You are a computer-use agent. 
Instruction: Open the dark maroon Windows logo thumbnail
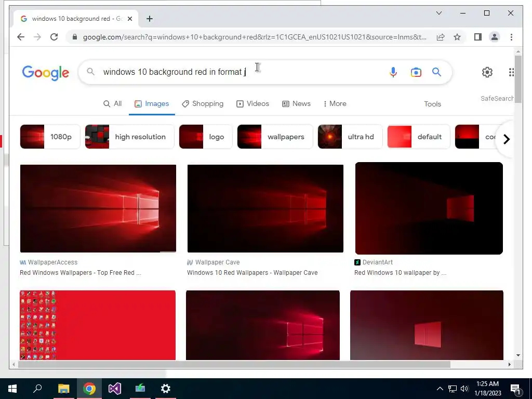[x=427, y=325]
